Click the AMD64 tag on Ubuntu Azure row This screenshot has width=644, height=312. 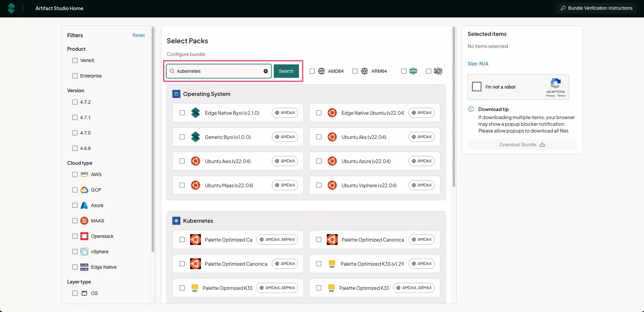[422, 161]
